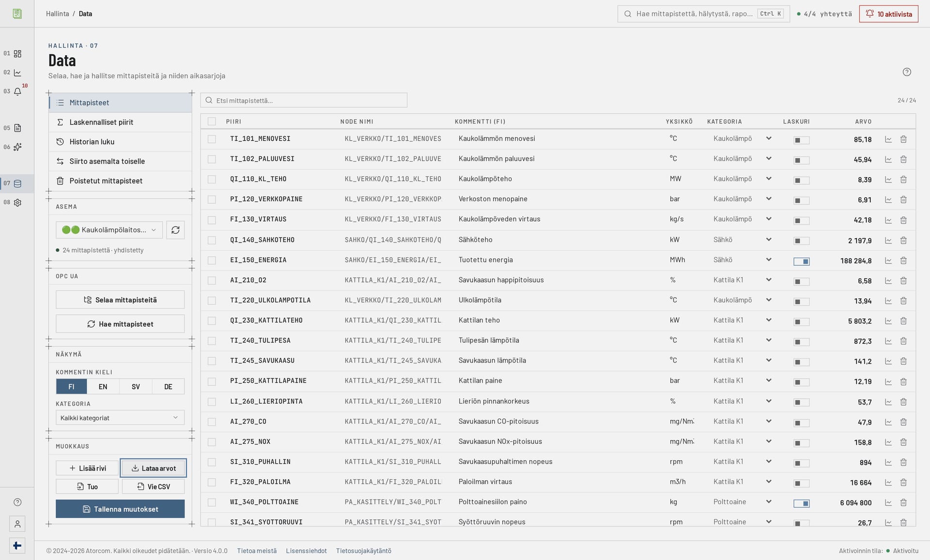
Task: Click the Finnish flag language icon
Action: (17, 546)
